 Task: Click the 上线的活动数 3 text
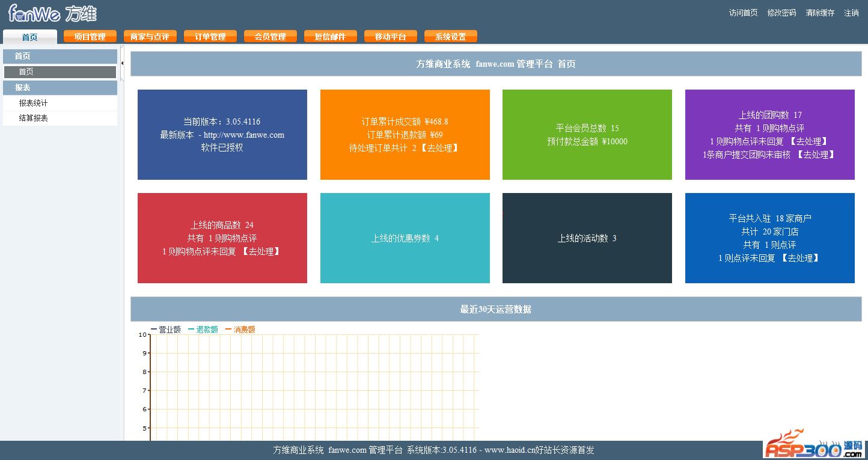pyautogui.click(x=587, y=238)
